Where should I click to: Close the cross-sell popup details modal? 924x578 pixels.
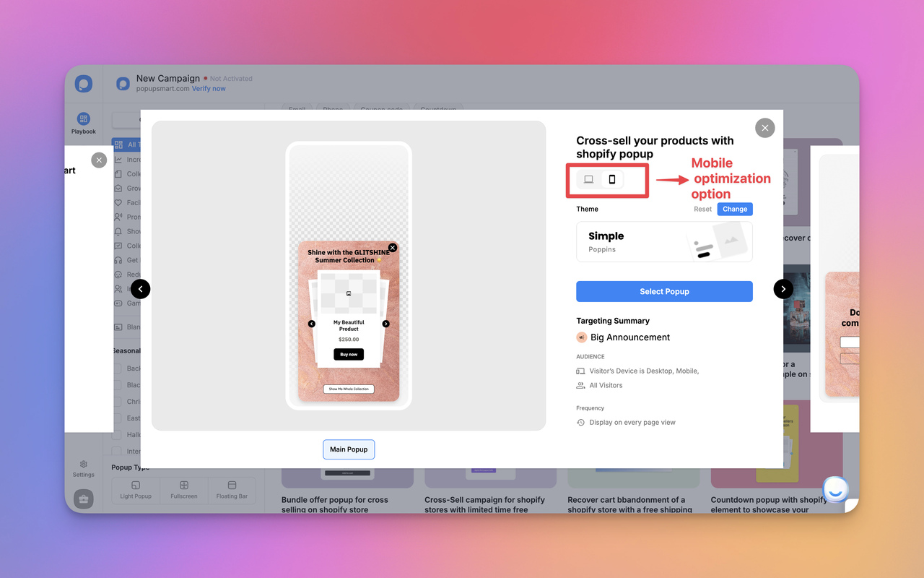click(765, 128)
